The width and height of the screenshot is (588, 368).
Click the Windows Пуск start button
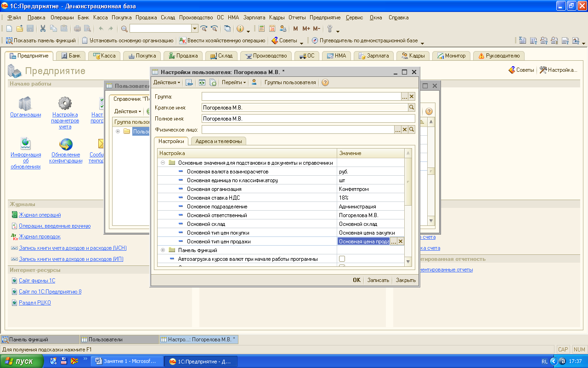coord(22,361)
